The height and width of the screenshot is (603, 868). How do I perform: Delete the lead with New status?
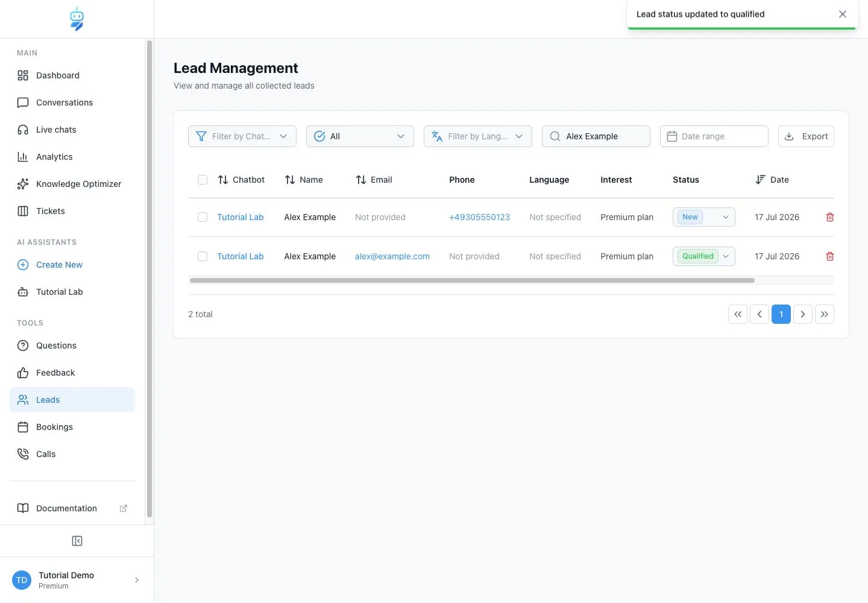click(830, 217)
